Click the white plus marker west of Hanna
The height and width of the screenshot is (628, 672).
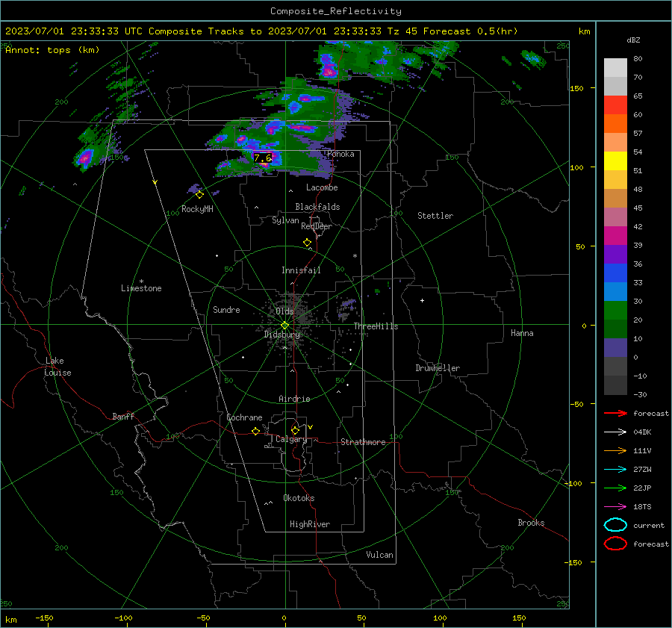[422, 300]
